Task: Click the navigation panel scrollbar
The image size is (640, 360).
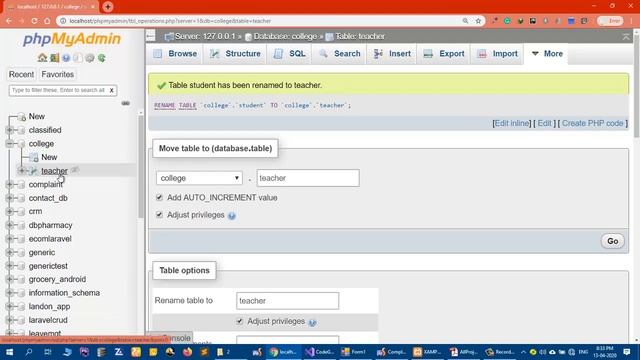Action: [x=141, y=167]
